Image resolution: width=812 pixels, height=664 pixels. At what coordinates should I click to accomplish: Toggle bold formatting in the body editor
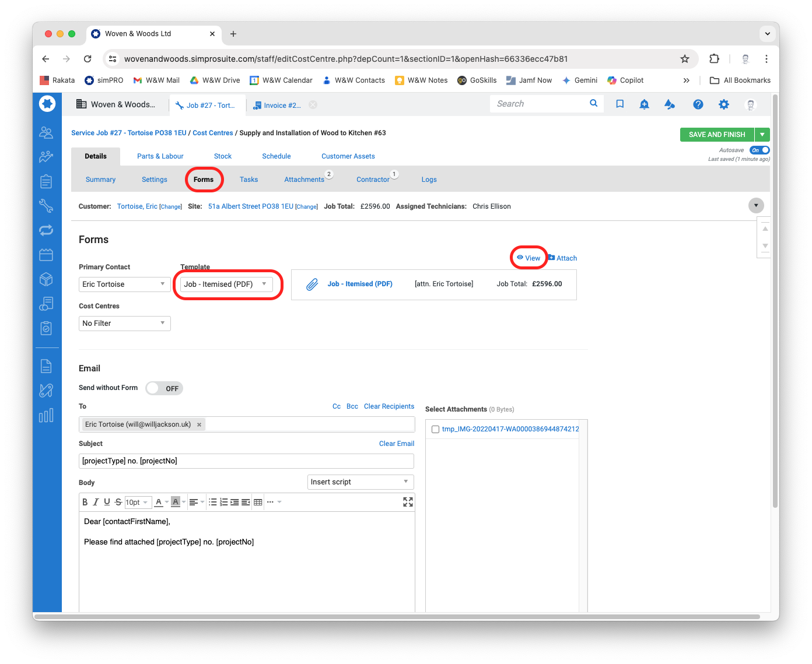point(85,502)
